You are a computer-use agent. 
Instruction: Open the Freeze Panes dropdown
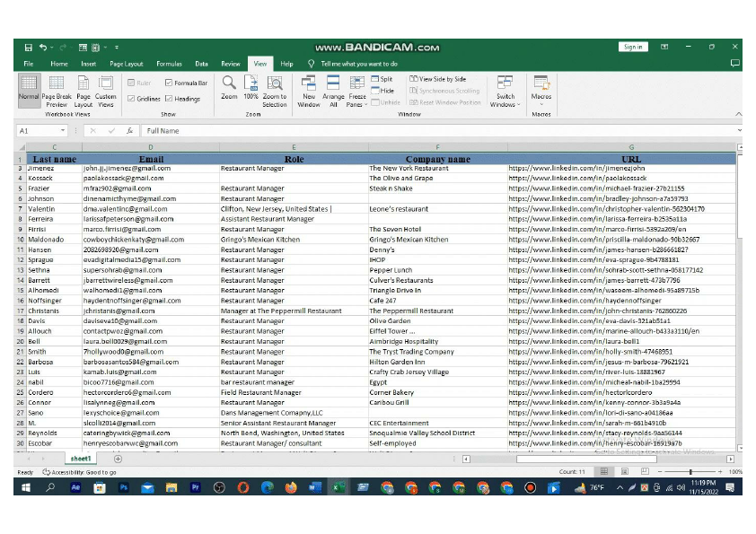[356, 90]
